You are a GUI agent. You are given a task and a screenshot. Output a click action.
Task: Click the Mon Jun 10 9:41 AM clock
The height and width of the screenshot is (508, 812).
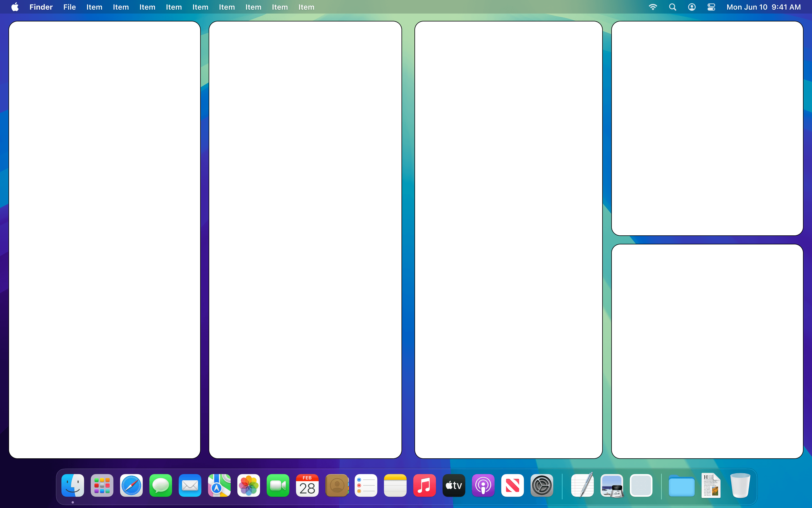click(764, 7)
